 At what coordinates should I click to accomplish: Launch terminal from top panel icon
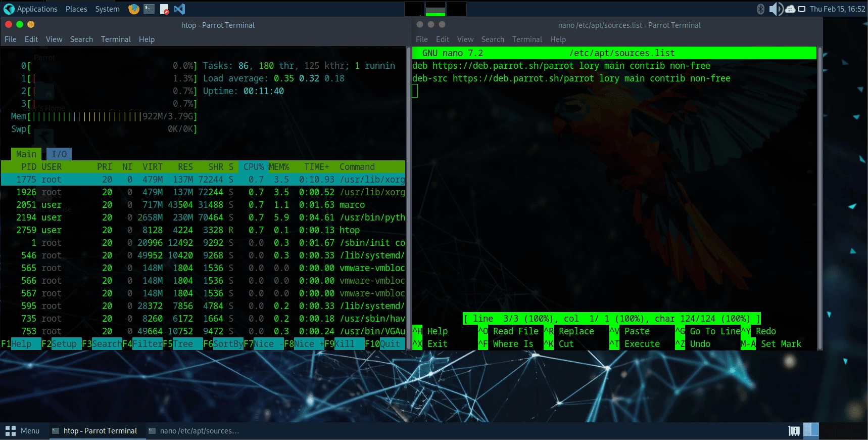(149, 9)
